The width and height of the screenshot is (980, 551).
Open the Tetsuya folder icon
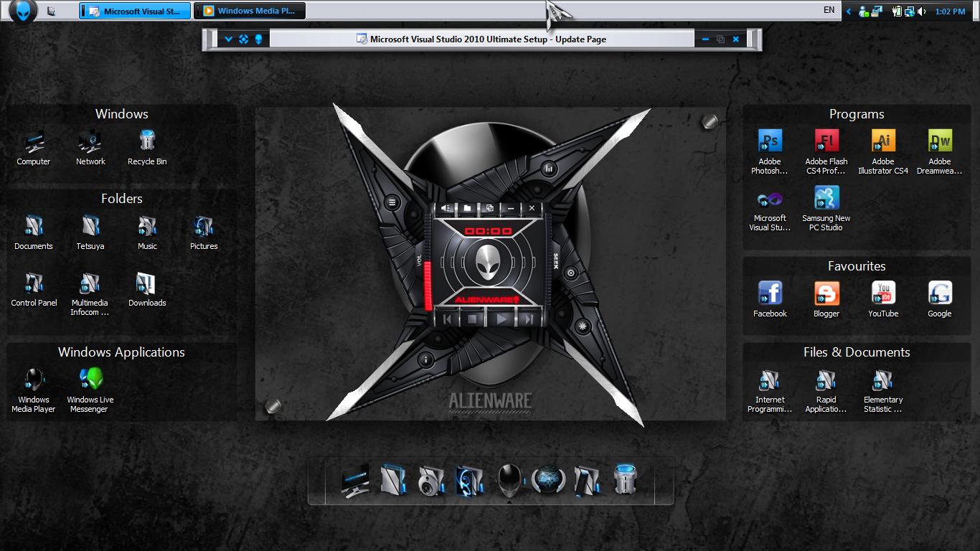(90, 233)
